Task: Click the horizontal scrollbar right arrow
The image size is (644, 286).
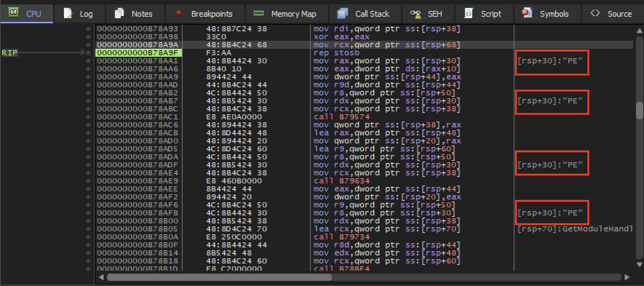Action: [x=627, y=277]
